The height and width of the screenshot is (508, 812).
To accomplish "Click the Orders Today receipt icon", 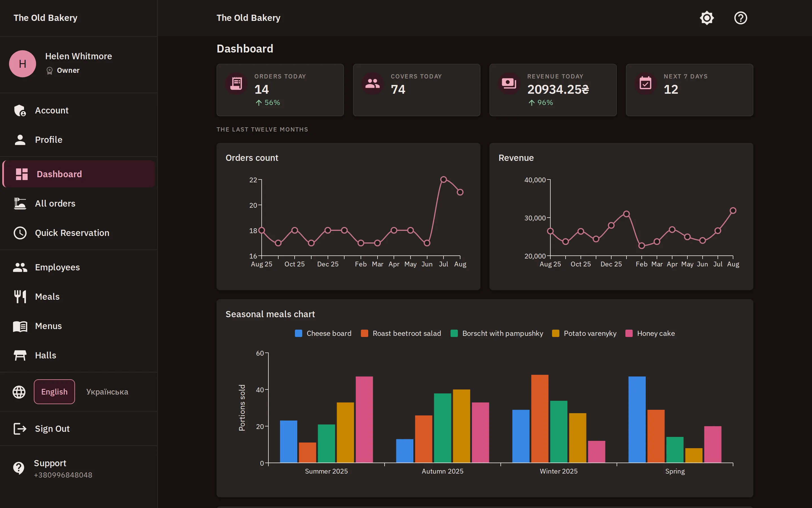I will pos(237,83).
